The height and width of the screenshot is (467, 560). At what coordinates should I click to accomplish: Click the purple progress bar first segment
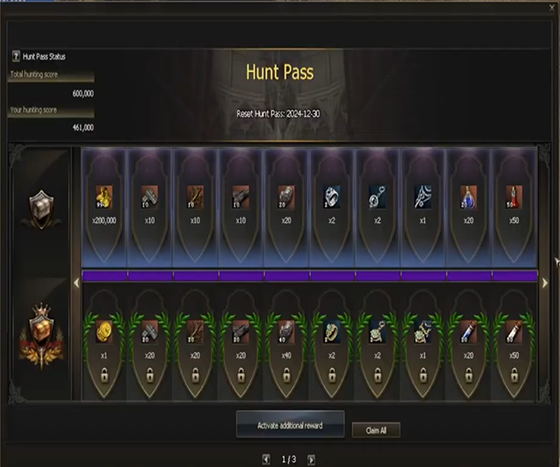click(x=104, y=276)
